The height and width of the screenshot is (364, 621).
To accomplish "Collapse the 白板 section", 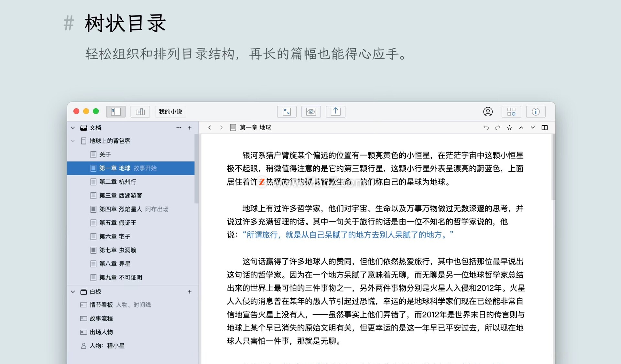I will click(x=73, y=292).
